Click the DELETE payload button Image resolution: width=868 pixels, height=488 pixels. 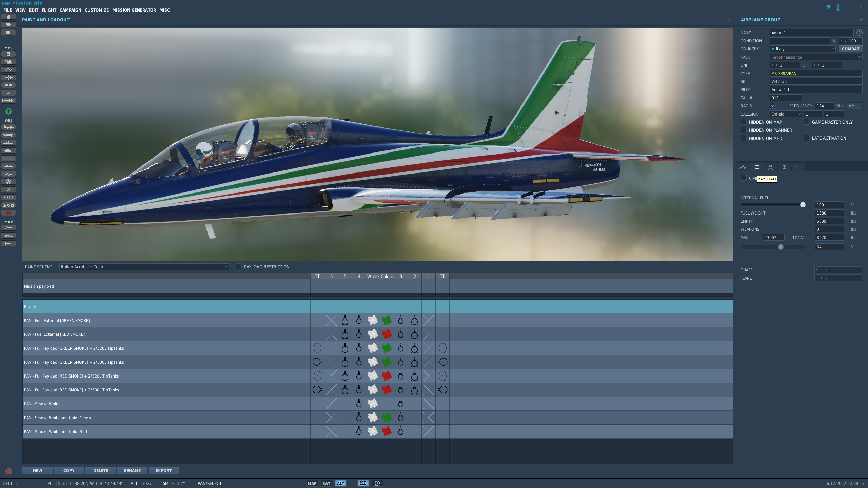point(101,470)
